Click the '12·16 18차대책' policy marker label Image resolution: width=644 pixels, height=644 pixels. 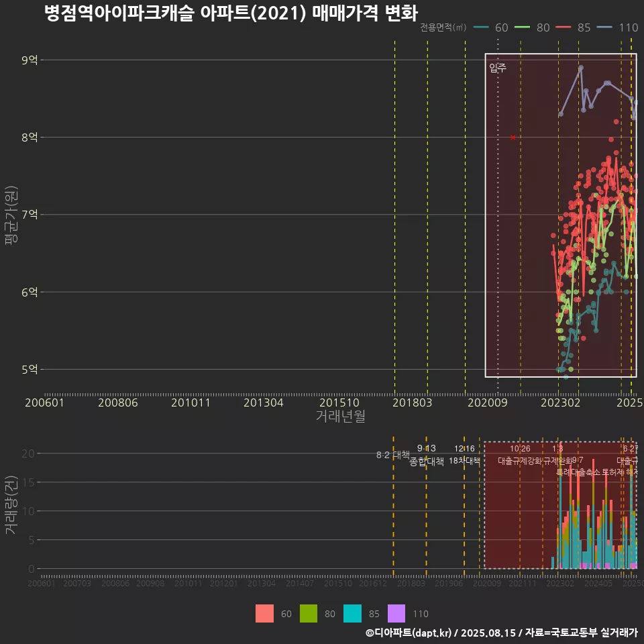(x=464, y=455)
